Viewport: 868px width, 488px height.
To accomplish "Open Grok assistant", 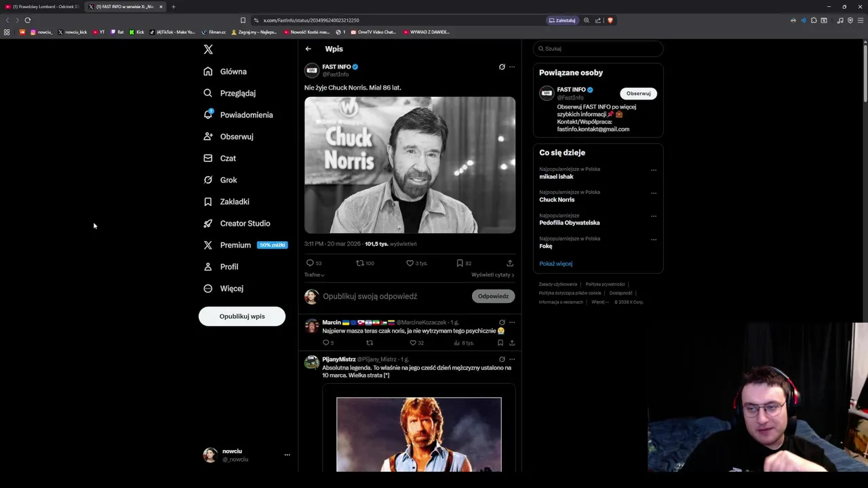I will point(220,180).
